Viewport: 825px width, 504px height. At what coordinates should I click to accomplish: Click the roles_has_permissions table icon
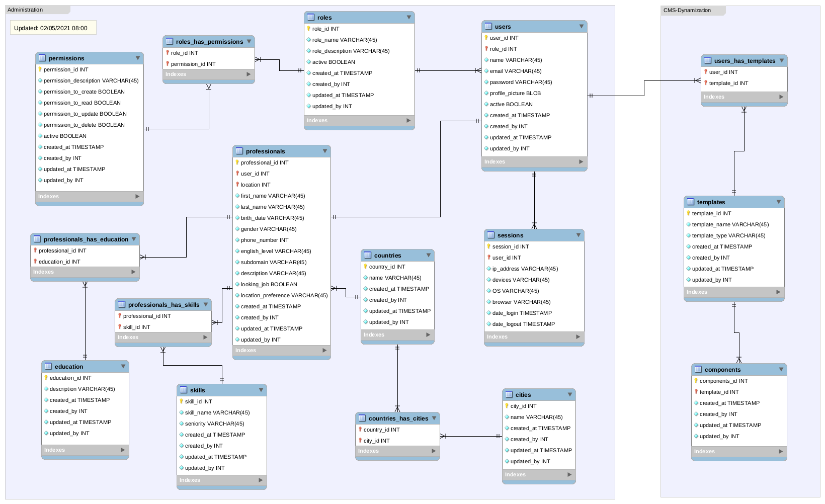tap(170, 42)
